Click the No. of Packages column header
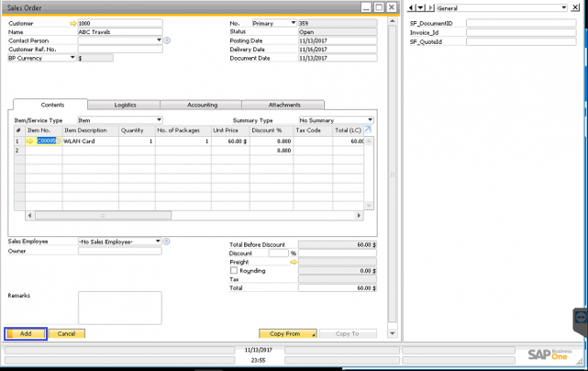Image resolution: width=588 pixels, height=371 pixels. (183, 130)
